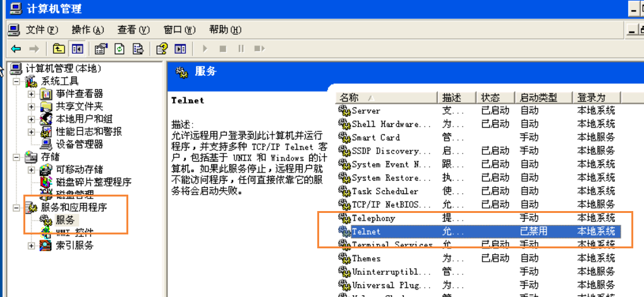Click the 事件查看器 tree icon
Viewport: 644px width, 297px height.
tap(46, 94)
